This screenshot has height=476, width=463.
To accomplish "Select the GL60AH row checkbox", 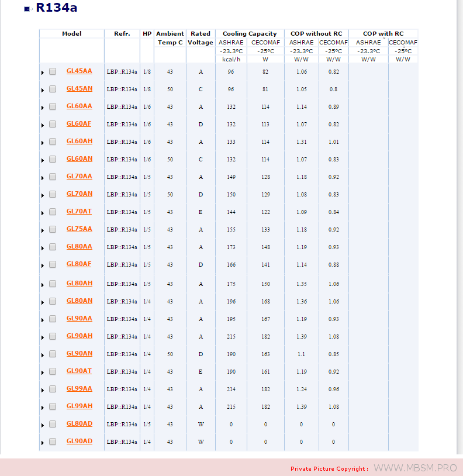I will [x=53, y=142].
